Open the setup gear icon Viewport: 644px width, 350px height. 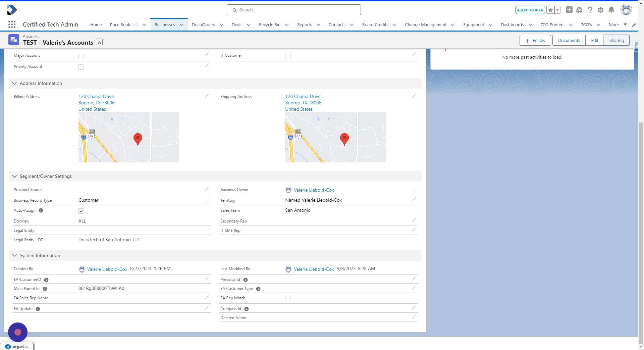coord(601,10)
